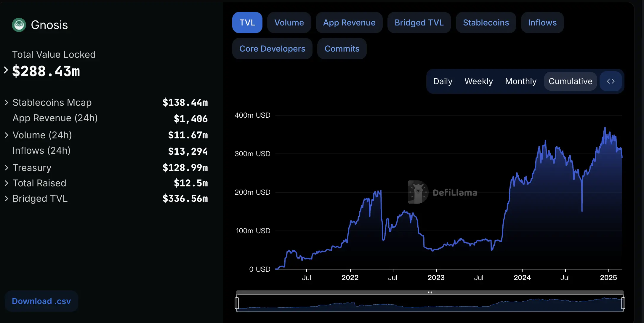The image size is (644, 323).
Task: Select the Inflows tab
Action: [542, 22]
